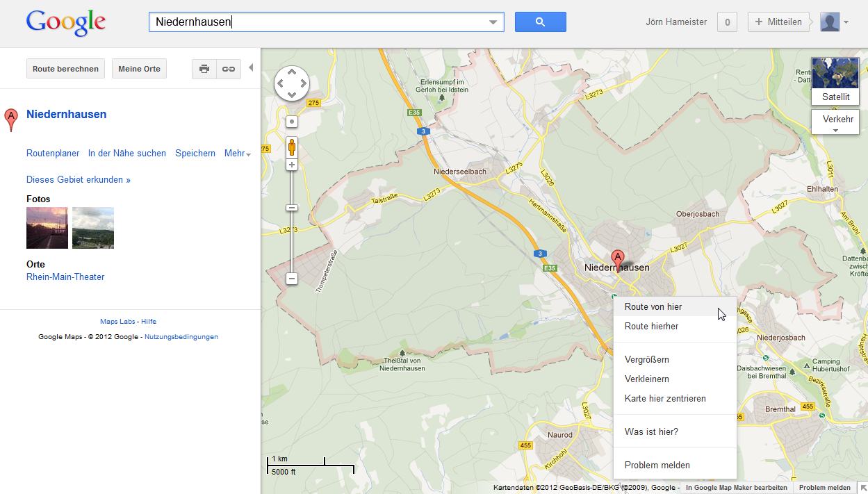The width and height of the screenshot is (868, 494).
Task: Select 'Route von hier' from context menu
Action: tap(653, 307)
